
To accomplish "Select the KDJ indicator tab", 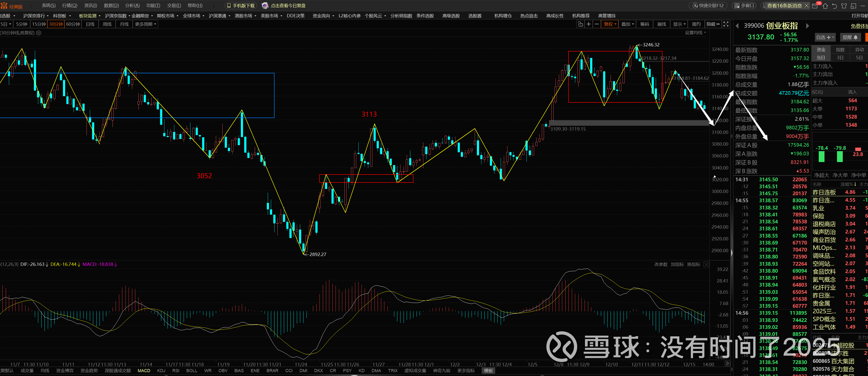I will (x=161, y=371).
